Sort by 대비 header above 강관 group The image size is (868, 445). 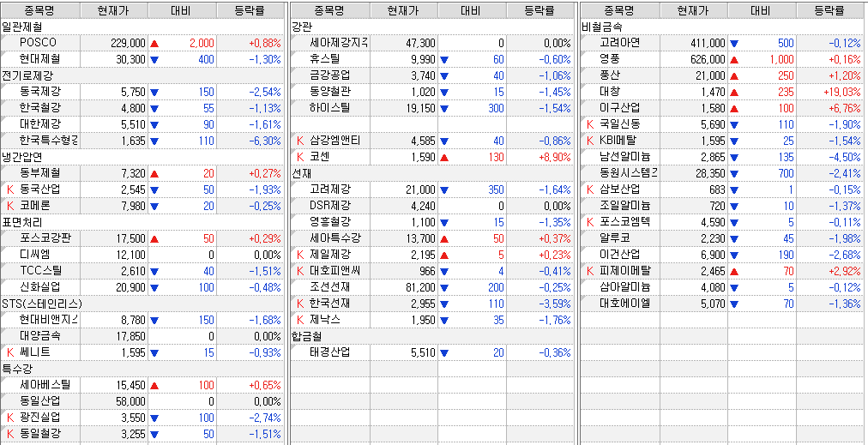tap(473, 10)
